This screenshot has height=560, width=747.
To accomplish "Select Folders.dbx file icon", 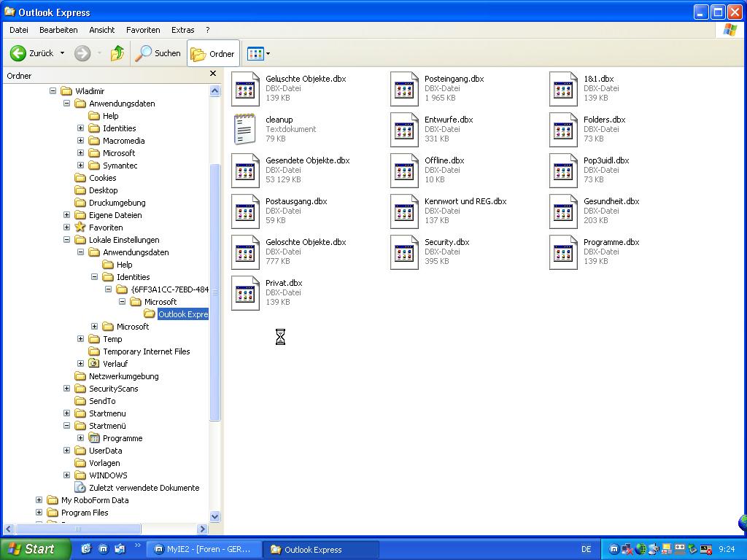I will 563,129.
